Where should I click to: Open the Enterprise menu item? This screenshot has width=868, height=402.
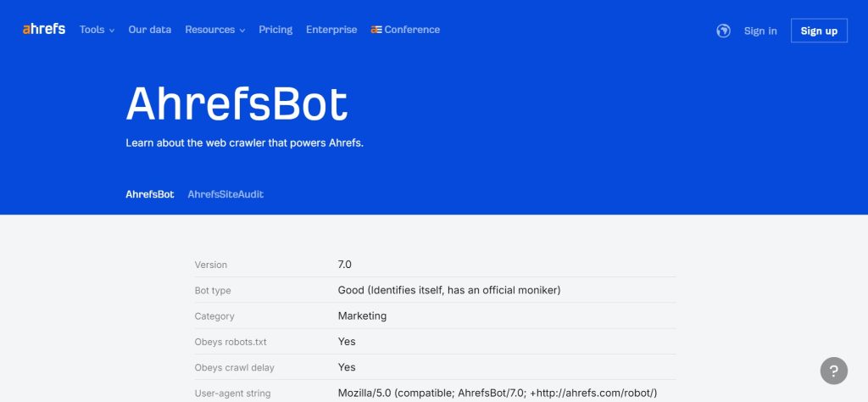(331, 30)
